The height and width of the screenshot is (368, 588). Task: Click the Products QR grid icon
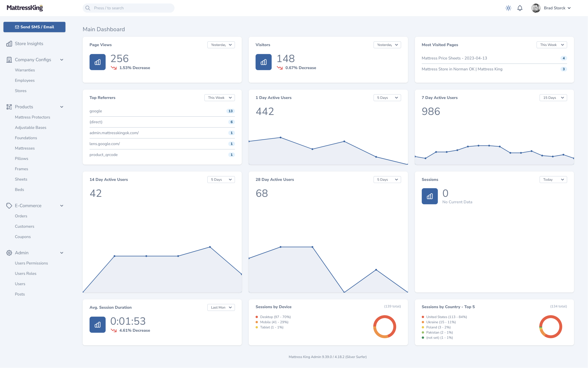[x=9, y=107]
